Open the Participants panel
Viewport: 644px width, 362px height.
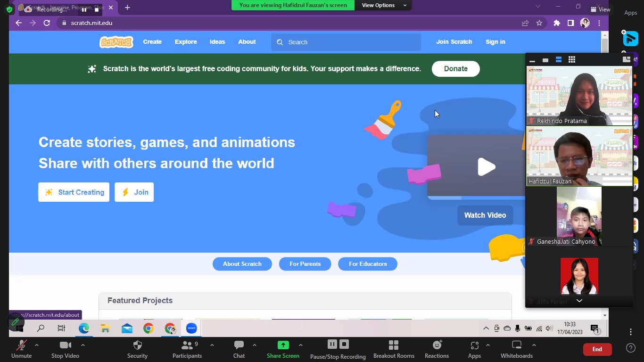[187, 349]
